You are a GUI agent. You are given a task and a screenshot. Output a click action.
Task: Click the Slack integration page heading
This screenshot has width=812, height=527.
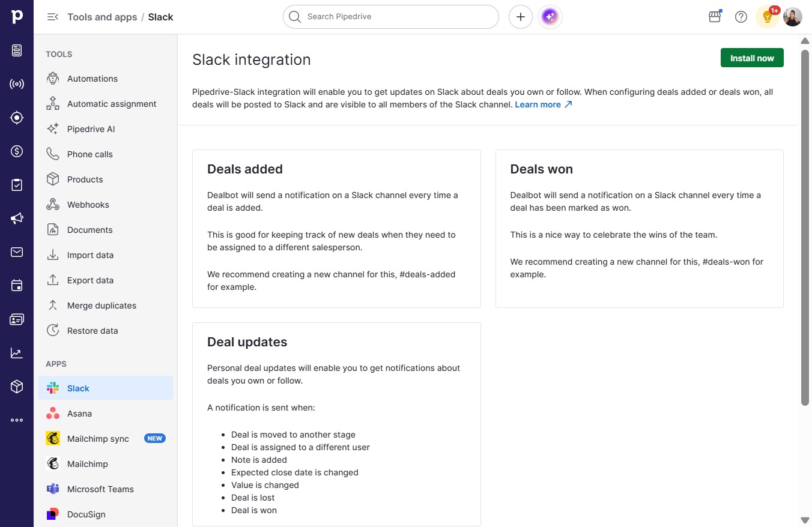coord(252,59)
